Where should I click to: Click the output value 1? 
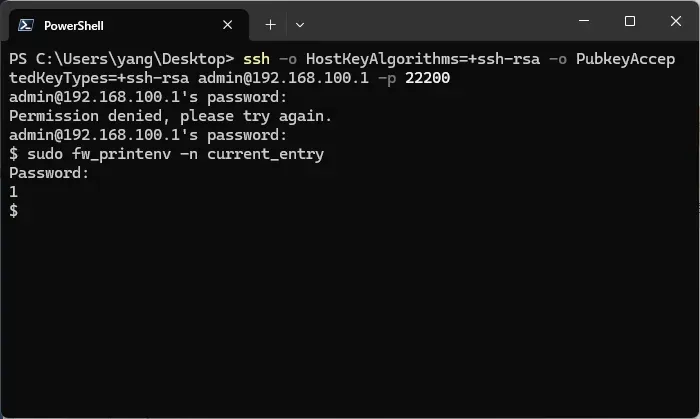13,192
